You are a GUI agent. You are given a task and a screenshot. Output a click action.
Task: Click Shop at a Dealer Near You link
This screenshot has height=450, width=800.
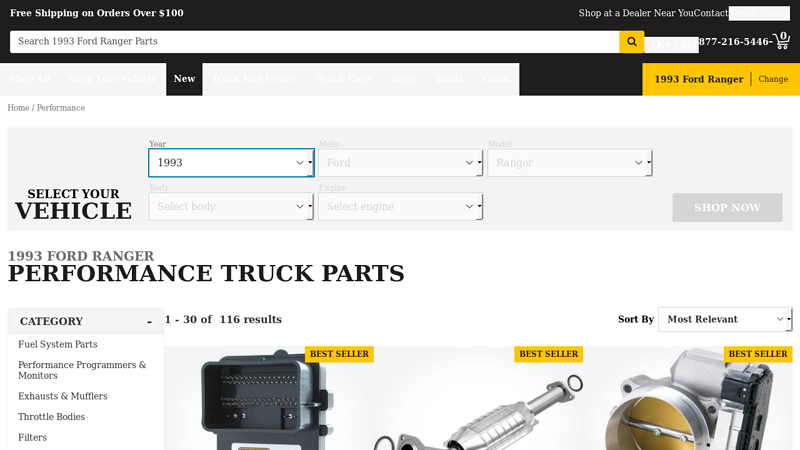(636, 13)
